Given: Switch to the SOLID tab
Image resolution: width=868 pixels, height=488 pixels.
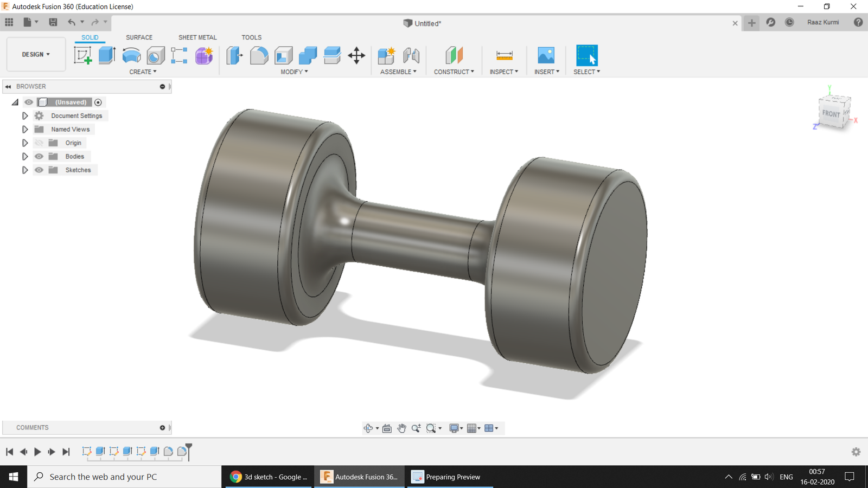Looking at the screenshot, I should (90, 37).
